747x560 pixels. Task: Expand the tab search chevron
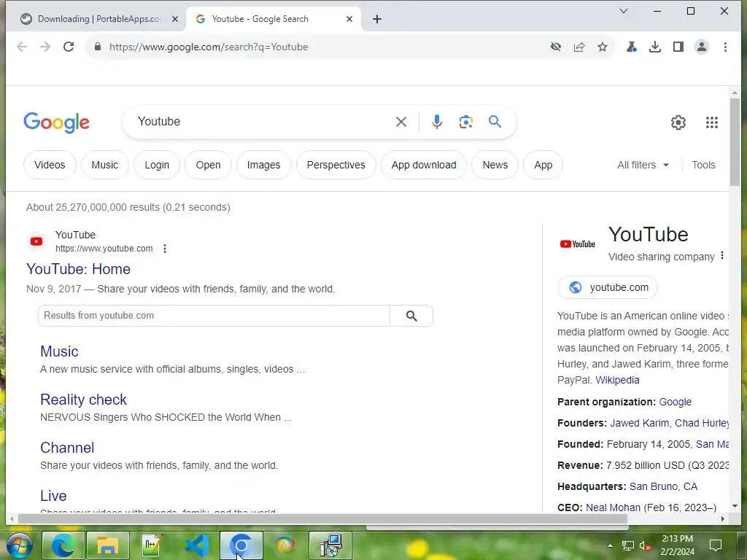tap(624, 11)
